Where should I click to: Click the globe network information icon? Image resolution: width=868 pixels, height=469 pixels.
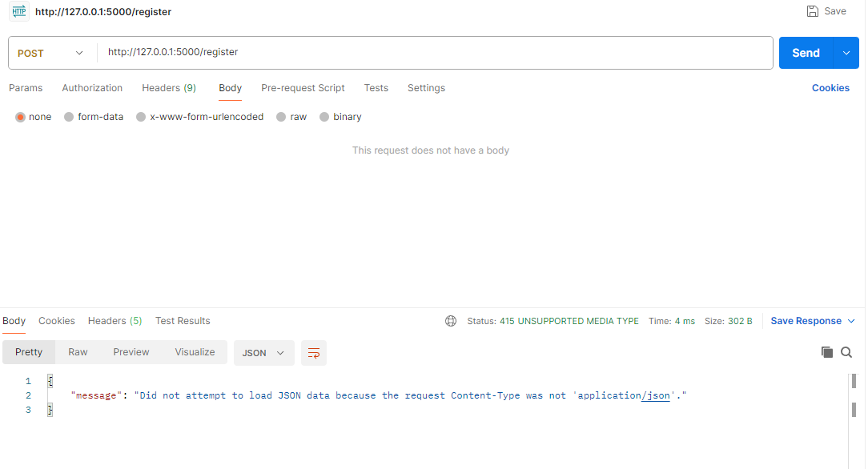pyautogui.click(x=451, y=320)
